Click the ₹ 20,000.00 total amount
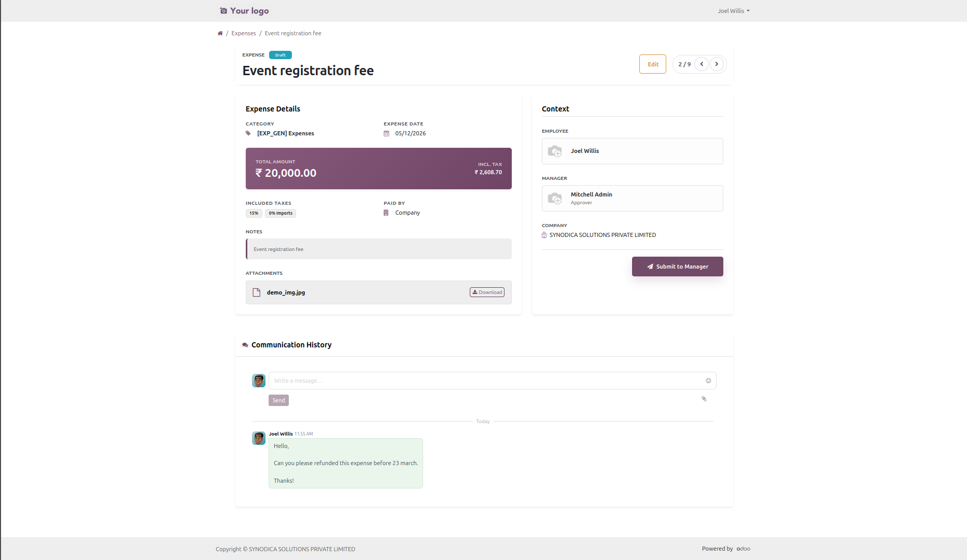This screenshot has width=967, height=560. 286,173
